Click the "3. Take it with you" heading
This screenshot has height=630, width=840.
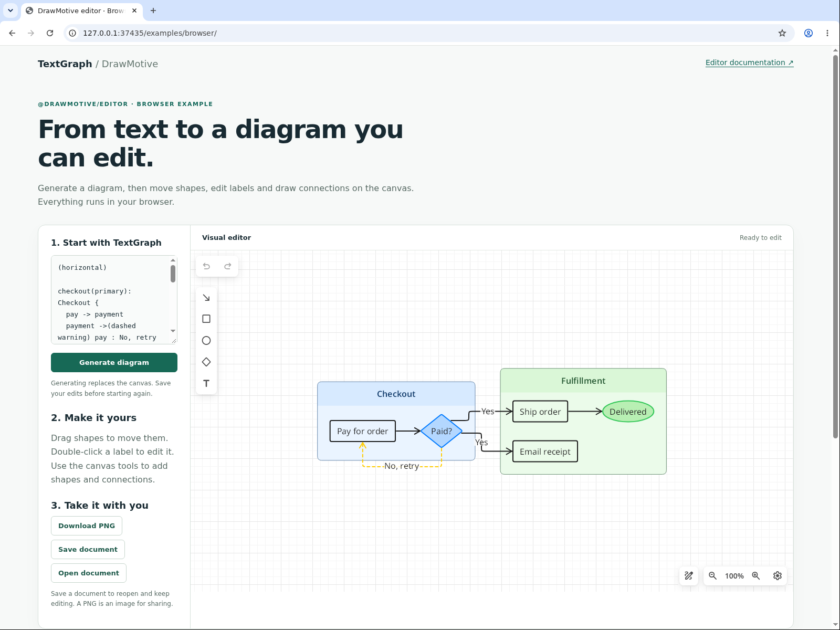pyautogui.click(x=100, y=506)
